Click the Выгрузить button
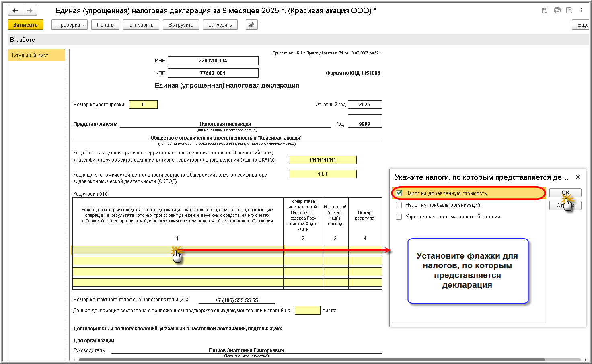Screen dimensions: 592x364 [x=181, y=25]
